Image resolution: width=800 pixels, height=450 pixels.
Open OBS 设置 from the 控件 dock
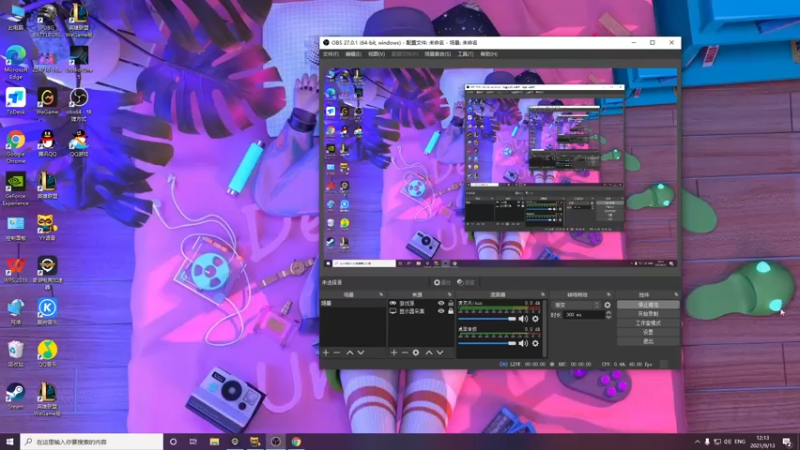pyautogui.click(x=648, y=332)
